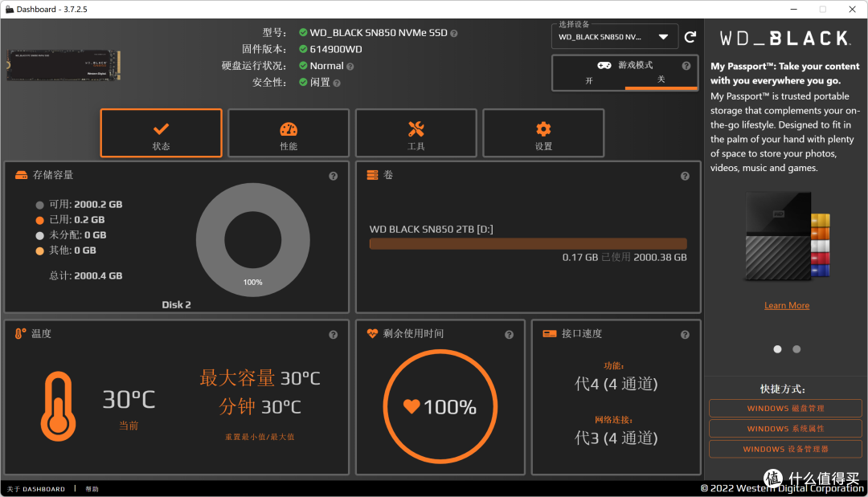Refresh the device list icon
This screenshot has height=497, width=868.
(690, 37)
